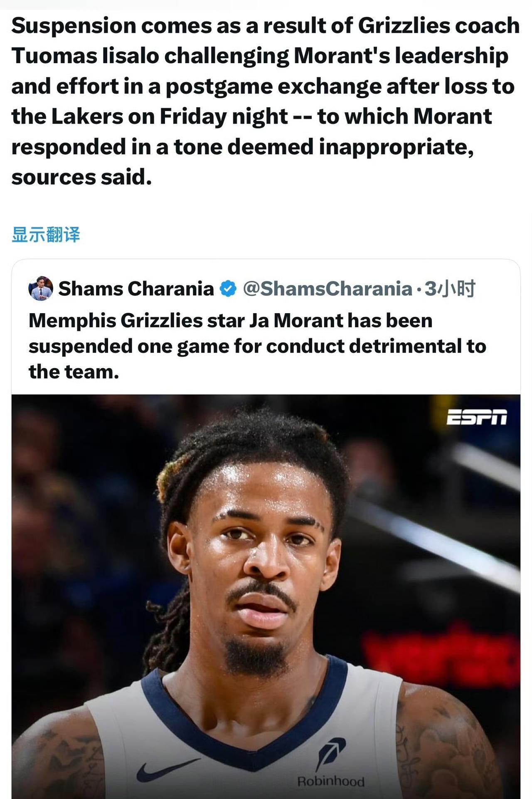This screenshot has width=532, height=799.
Task: Open the Ja Morant photo
Action: point(266,596)
